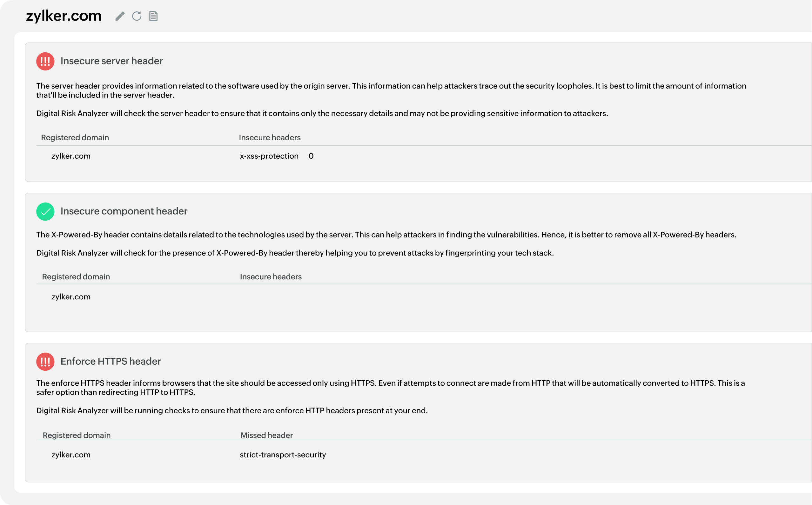
Task: Click zylker.com row in Insecure server header table
Action: (71, 156)
